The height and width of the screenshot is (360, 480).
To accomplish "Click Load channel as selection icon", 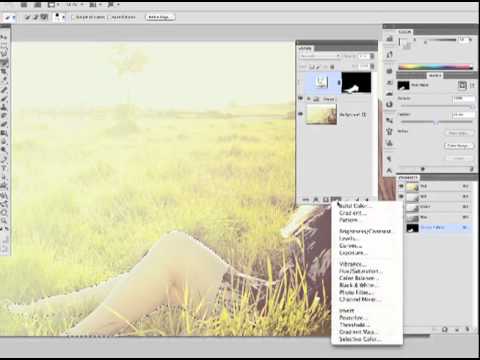I will (x=434, y=329).
